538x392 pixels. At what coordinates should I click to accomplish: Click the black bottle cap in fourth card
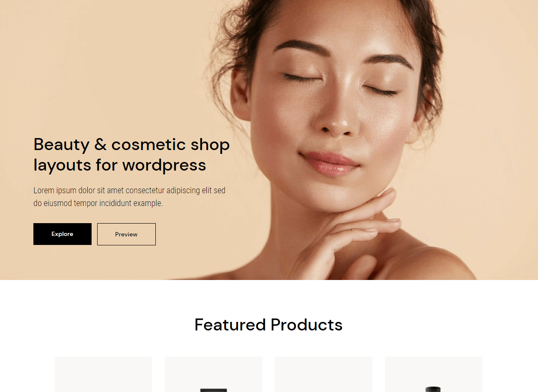433,389
